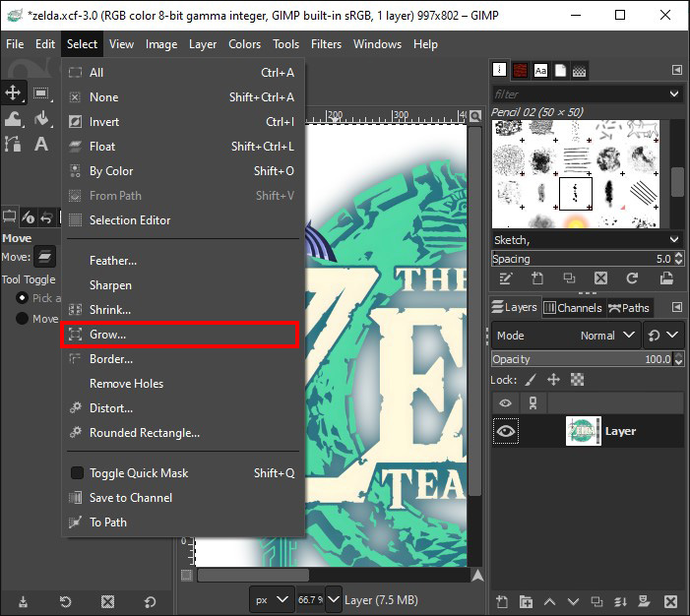Select the Pencil 02 brush thumbnail
The height and width of the screenshot is (616, 690).
click(576, 194)
